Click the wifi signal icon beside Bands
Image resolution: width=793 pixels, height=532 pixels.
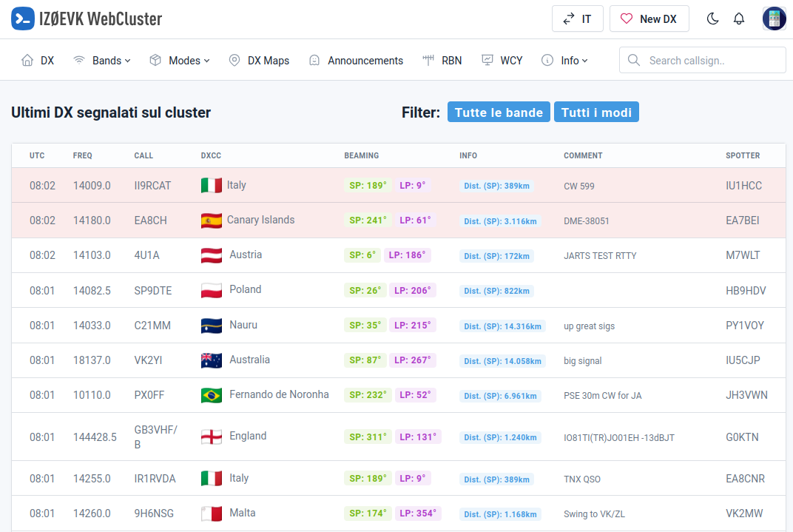pos(79,61)
